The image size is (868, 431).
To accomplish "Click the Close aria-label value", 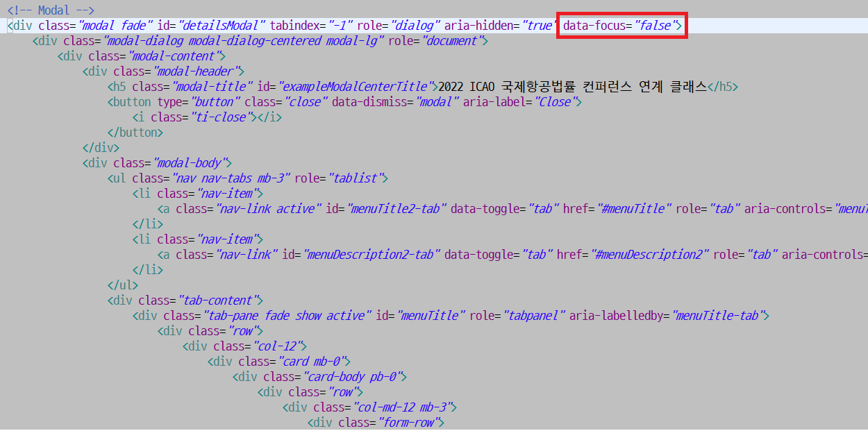I will coord(556,101).
